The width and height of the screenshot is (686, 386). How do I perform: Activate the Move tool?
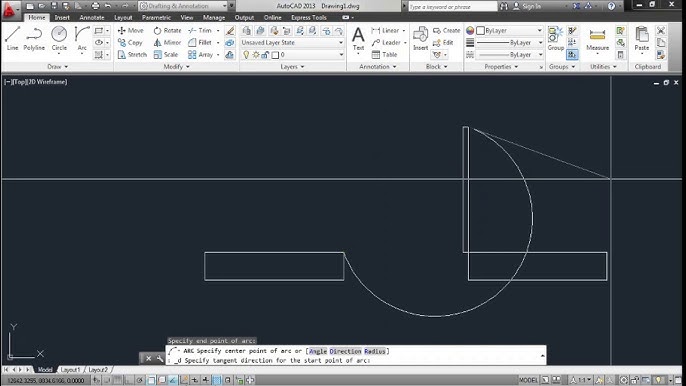[130, 30]
